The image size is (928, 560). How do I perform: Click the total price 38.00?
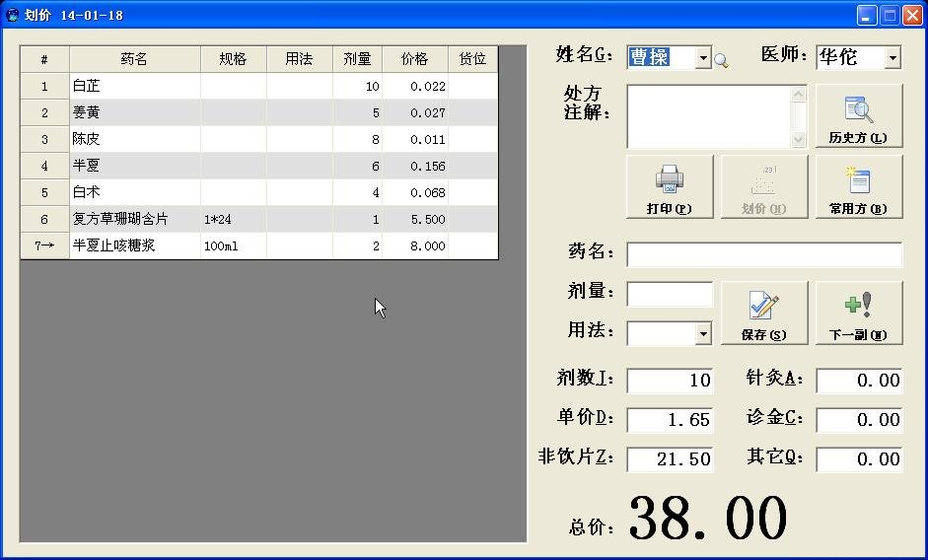(x=707, y=518)
